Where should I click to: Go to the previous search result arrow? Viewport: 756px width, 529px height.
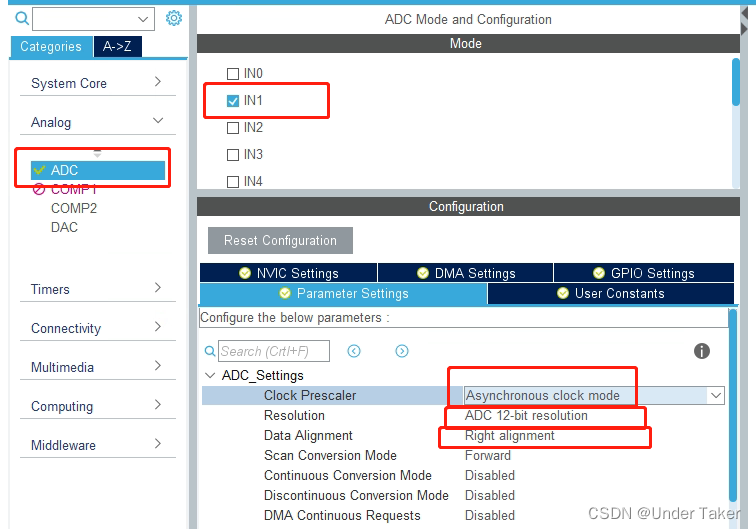pos(354,351)
